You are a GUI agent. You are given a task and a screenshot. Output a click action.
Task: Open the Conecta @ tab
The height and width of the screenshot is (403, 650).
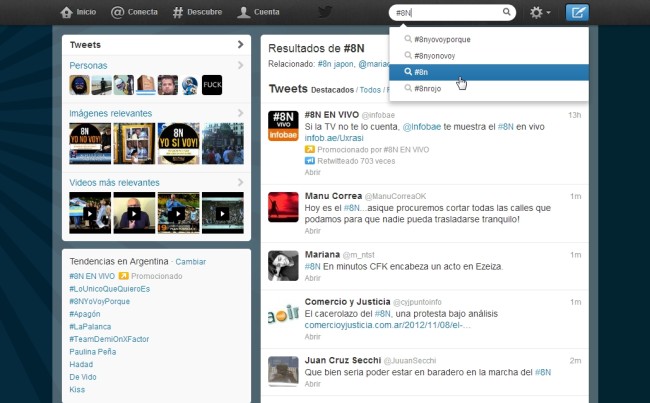click(x=134, y=12)
